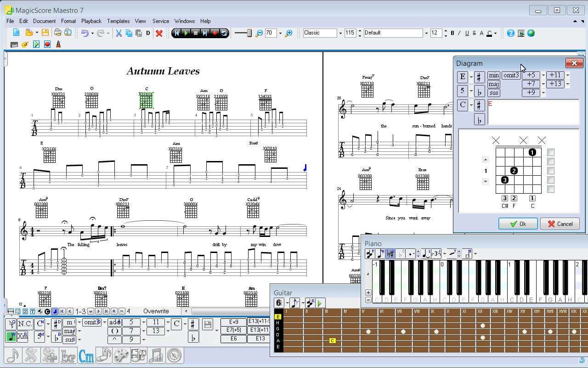Delete with the red X icon
Screen dimensions: 588x368
159,33
